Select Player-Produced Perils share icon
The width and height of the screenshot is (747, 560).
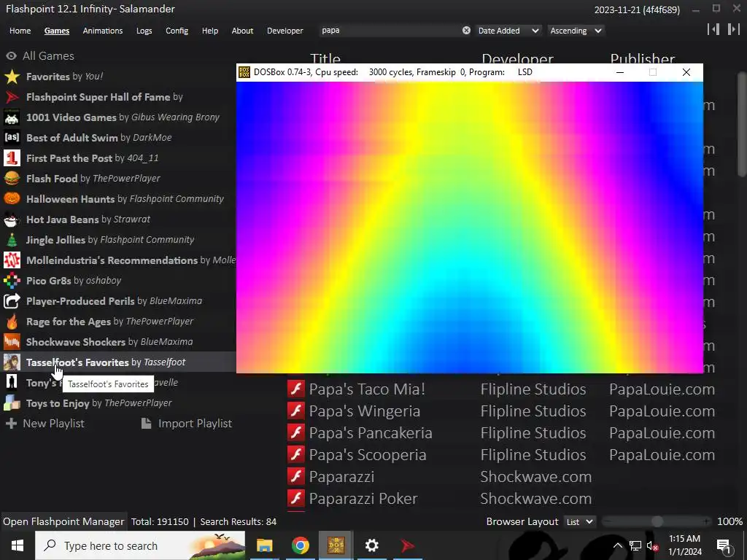click(x=12, y=301)
